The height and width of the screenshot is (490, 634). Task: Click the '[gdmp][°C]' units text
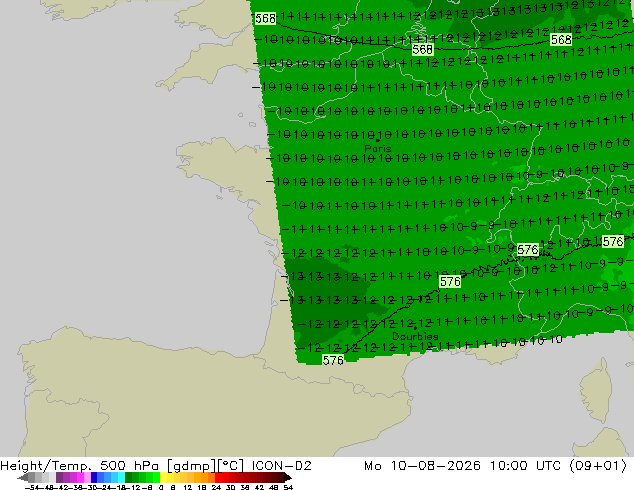pyautogui.click(x=206, y=466)
